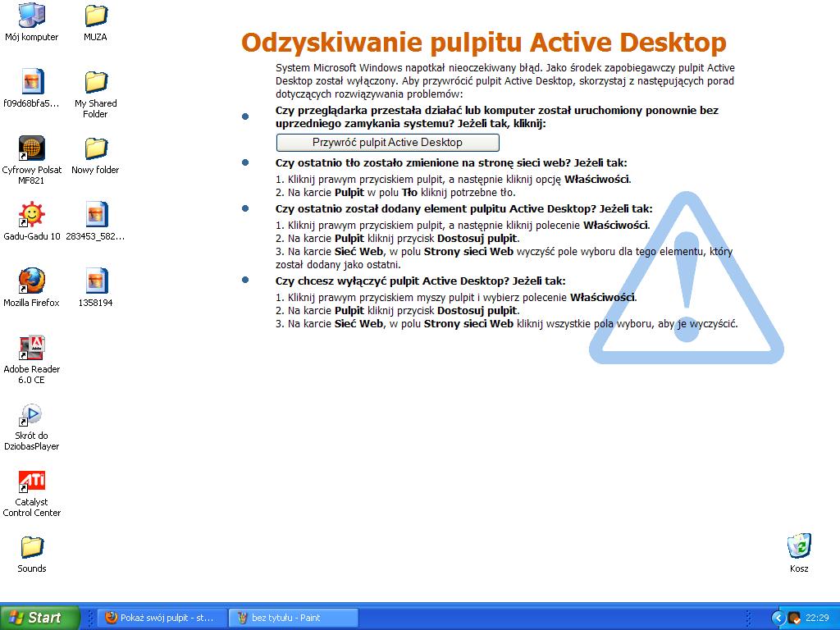Image resolution: width=840 pixels, height=630 pixels.
Task: Click the 22:29 taskbar clock
Action: (817, 619)
